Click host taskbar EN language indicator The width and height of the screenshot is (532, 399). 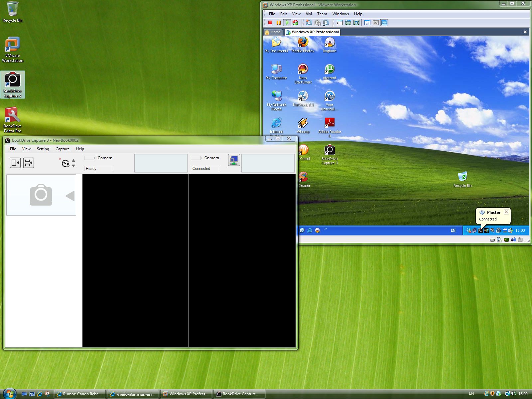click(x=471, y=393)
